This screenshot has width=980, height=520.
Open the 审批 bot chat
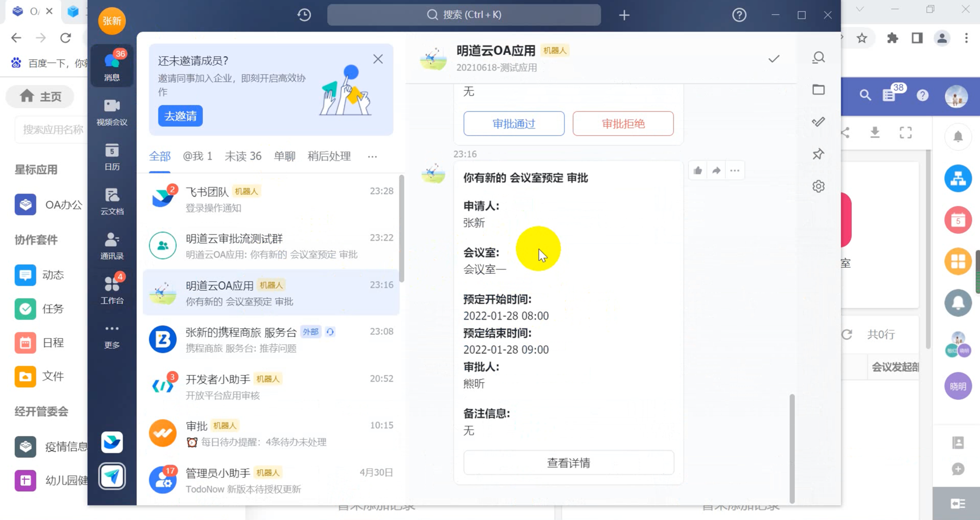[x=271, y=433]
